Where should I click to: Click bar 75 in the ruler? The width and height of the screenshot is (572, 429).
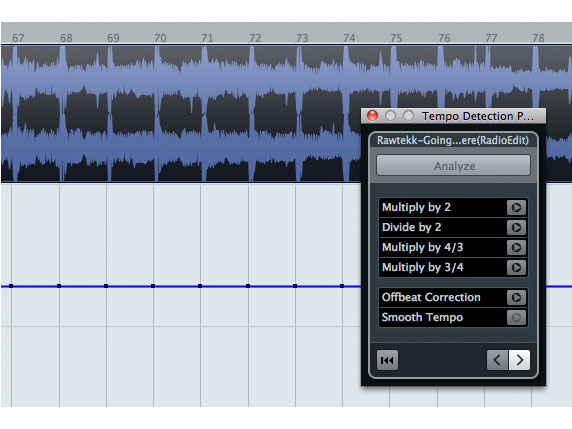[x=396, y=38]
